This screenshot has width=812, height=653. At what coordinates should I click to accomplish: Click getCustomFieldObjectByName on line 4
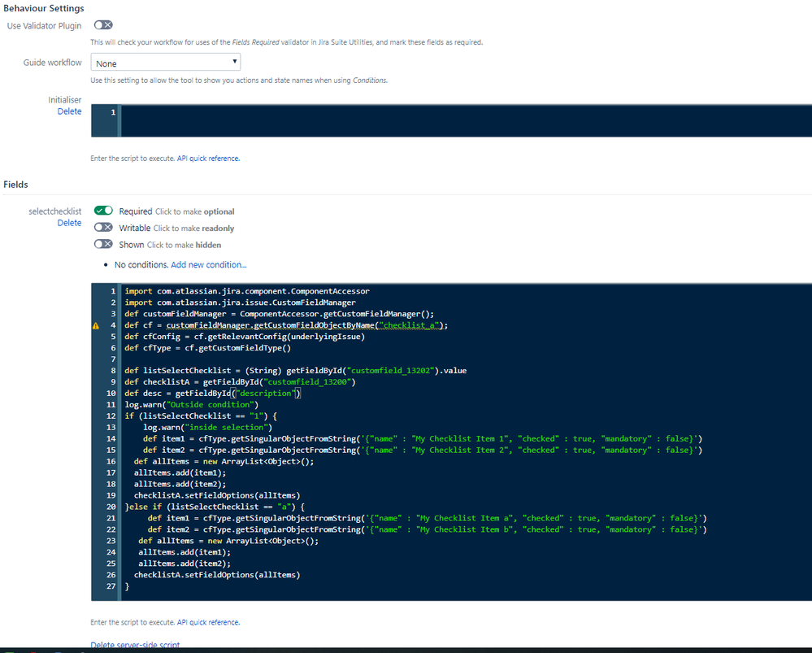[x=315, y=325]
